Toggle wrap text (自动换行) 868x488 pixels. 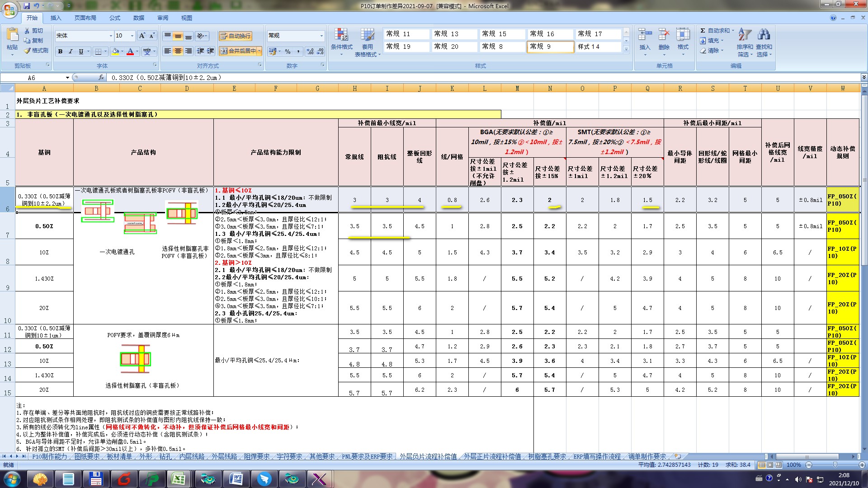tap(235, 36)
